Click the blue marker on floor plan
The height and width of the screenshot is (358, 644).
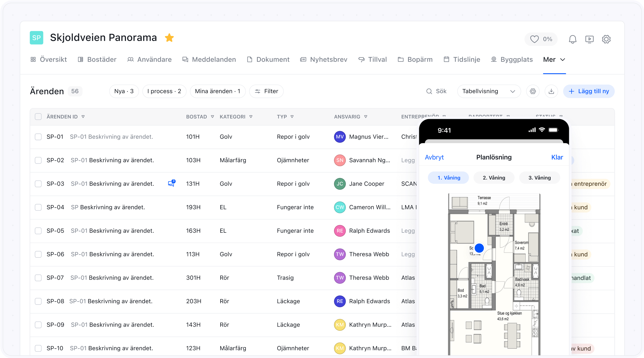pos(479,248)
